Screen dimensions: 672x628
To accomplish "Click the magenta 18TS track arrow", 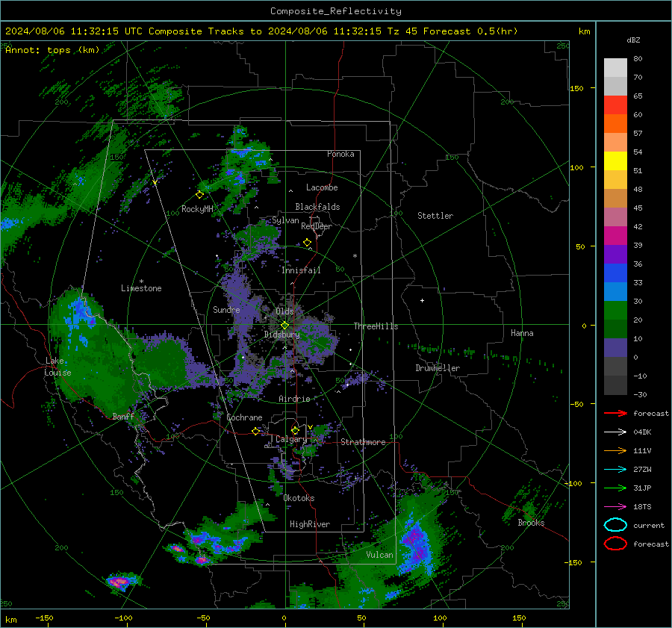I will (x=615, y=507).
